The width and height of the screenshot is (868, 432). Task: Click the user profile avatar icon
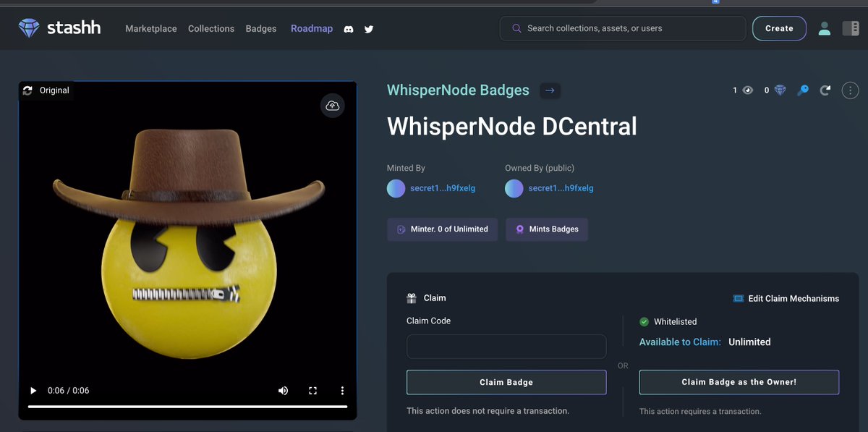pos(824,28)
